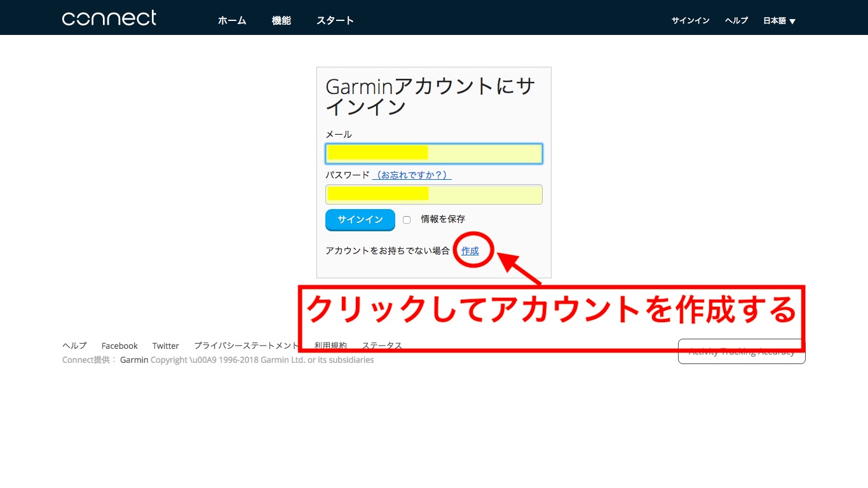This screenshot has width=868, height=488.
Task: Open the プライバシーステートメント footer link
Action: tap(247, 346)
